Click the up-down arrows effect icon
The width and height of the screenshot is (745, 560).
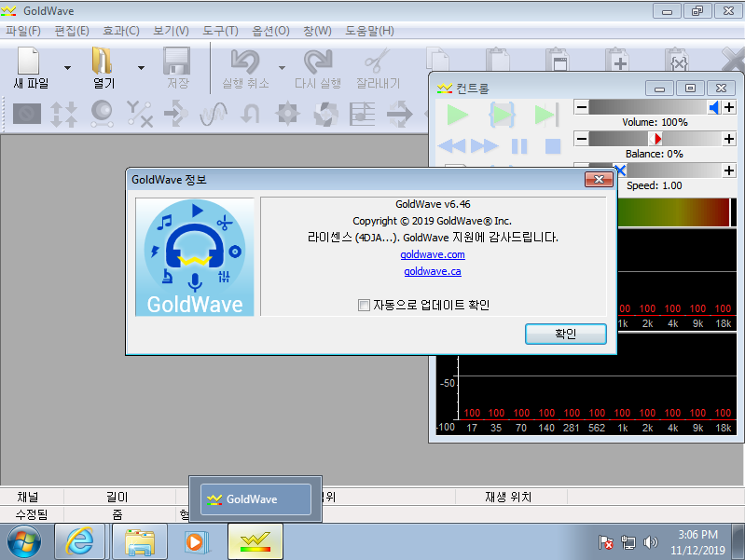point(63,115)
